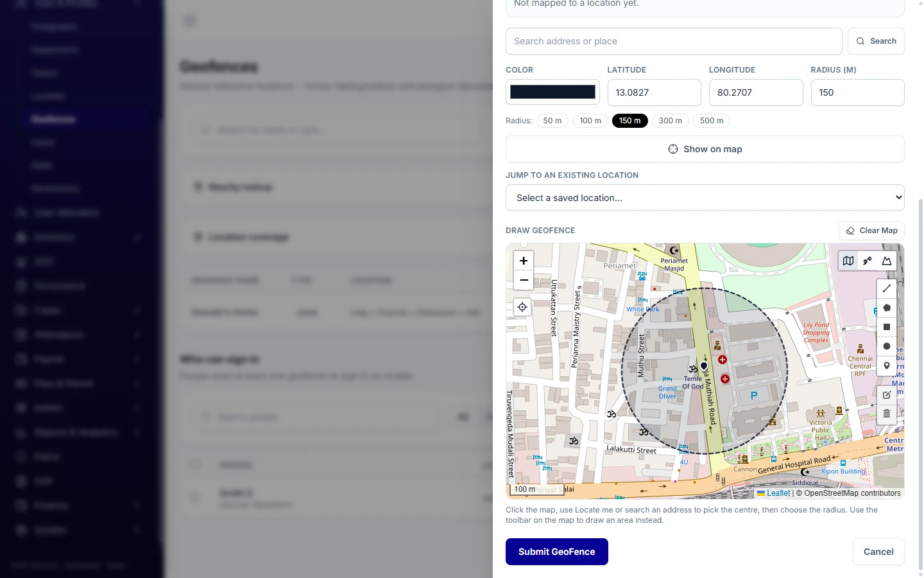924x578 pixels.
Task: Cancel the geofence dialog
Action: (878, 552)
